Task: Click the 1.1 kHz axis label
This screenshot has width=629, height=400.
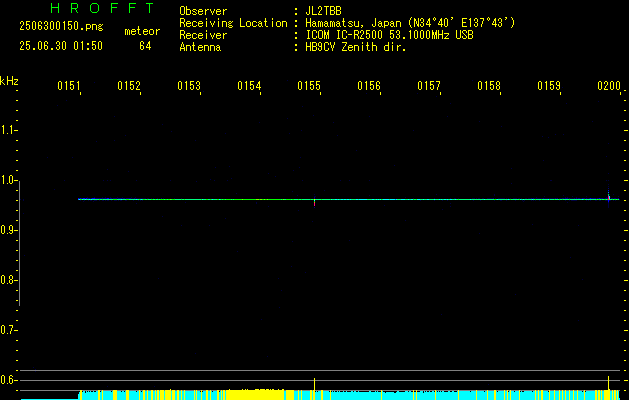Action: coord(8,130)
